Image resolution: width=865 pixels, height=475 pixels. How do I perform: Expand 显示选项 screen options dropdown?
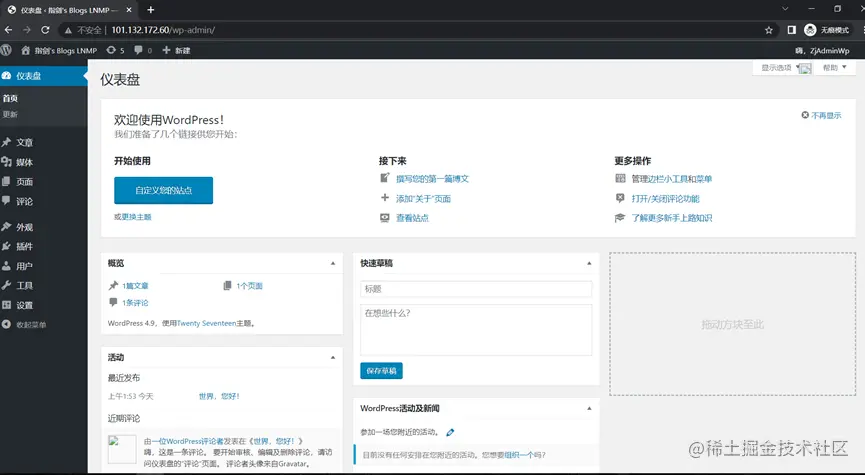(782, 68)
